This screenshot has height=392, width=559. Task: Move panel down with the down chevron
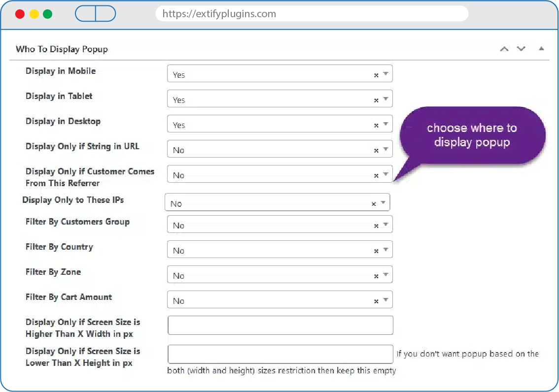point(521,49)
